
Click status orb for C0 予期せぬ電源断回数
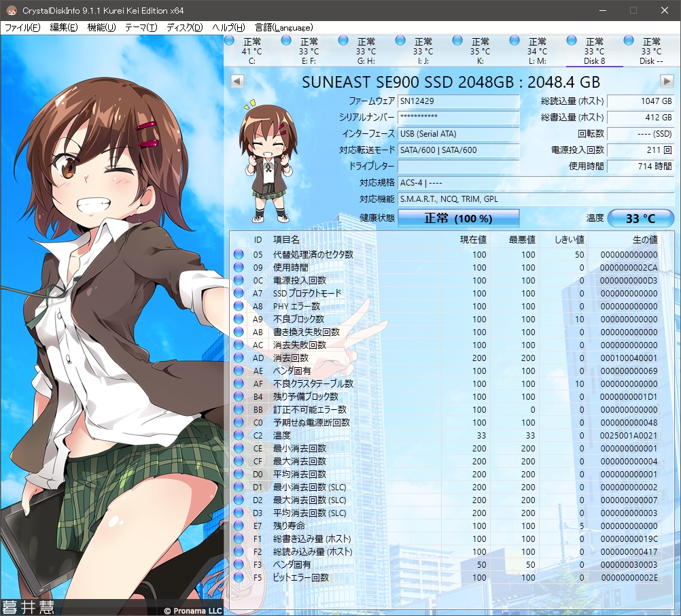click(x=239, y=422)
